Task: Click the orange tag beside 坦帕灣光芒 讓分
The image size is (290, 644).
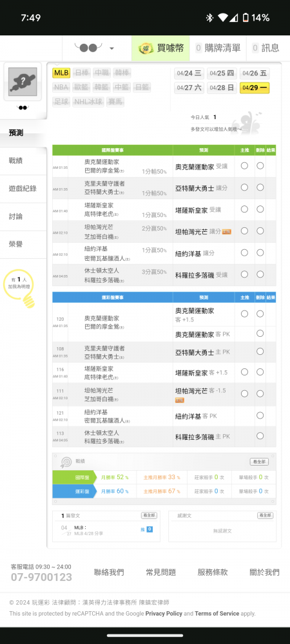Action: tap(226, 232)
